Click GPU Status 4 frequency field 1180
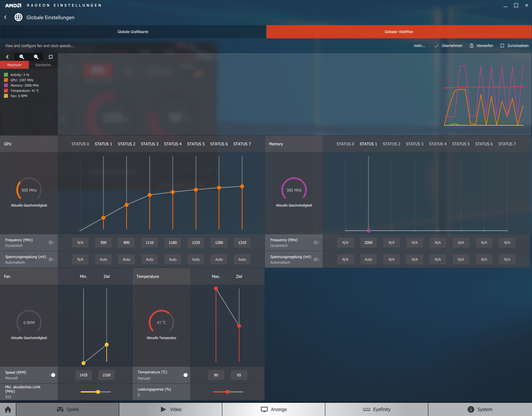 pos(173,243)
